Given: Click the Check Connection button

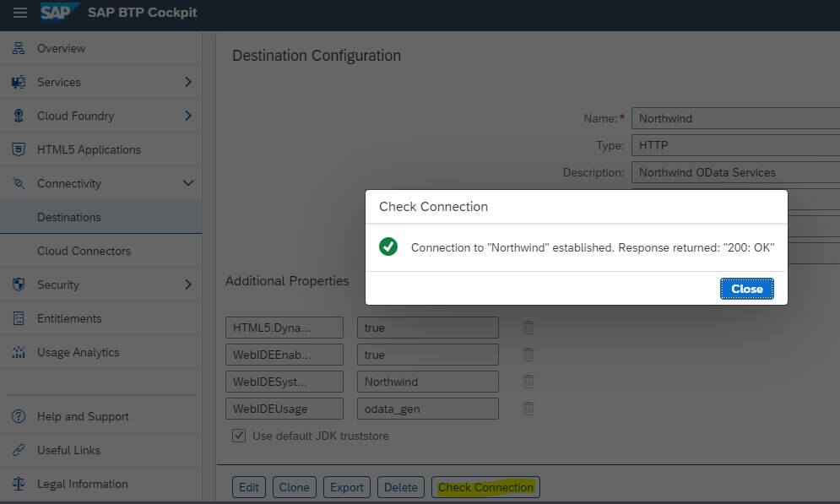Looking at the screenshot, I should point(486,487).
